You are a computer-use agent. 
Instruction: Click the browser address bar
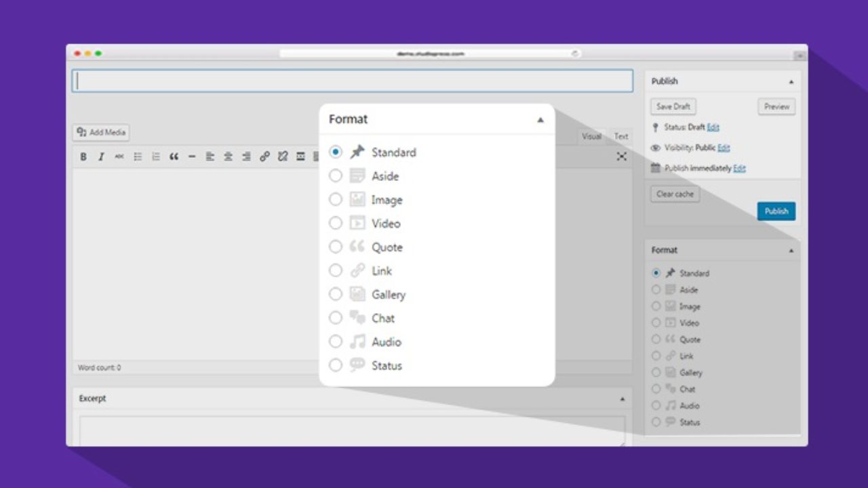pos(431,53)
